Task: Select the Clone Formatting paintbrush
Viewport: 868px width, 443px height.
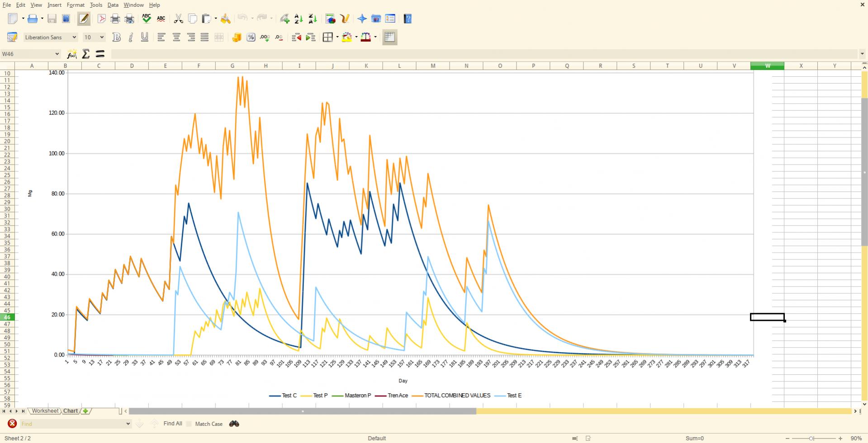Action: click(226, 19)
